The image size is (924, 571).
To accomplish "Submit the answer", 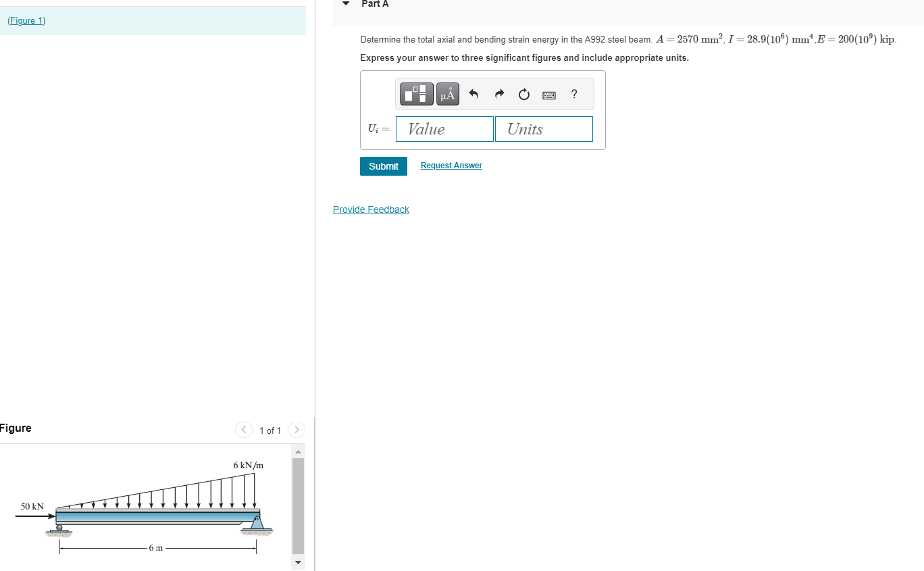I will 383,166.
